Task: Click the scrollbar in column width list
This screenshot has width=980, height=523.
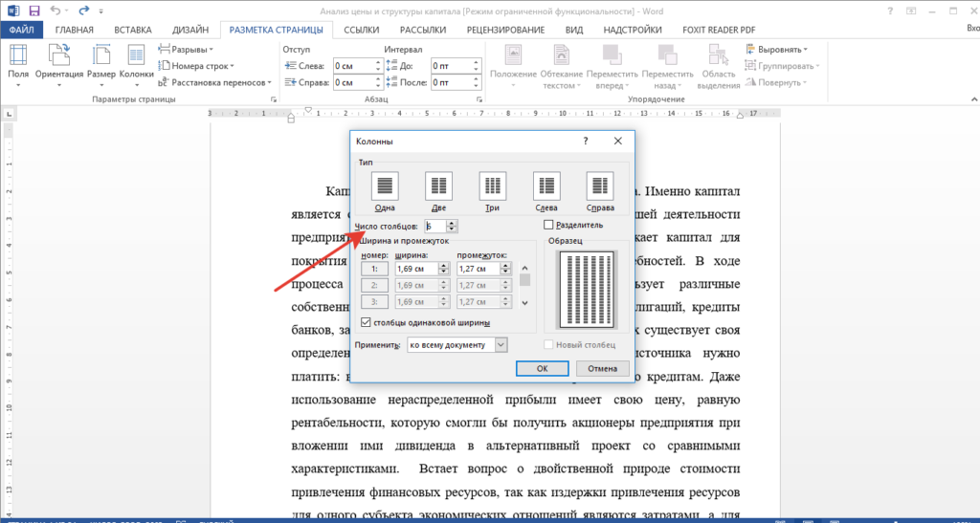Action: (523, 281)
